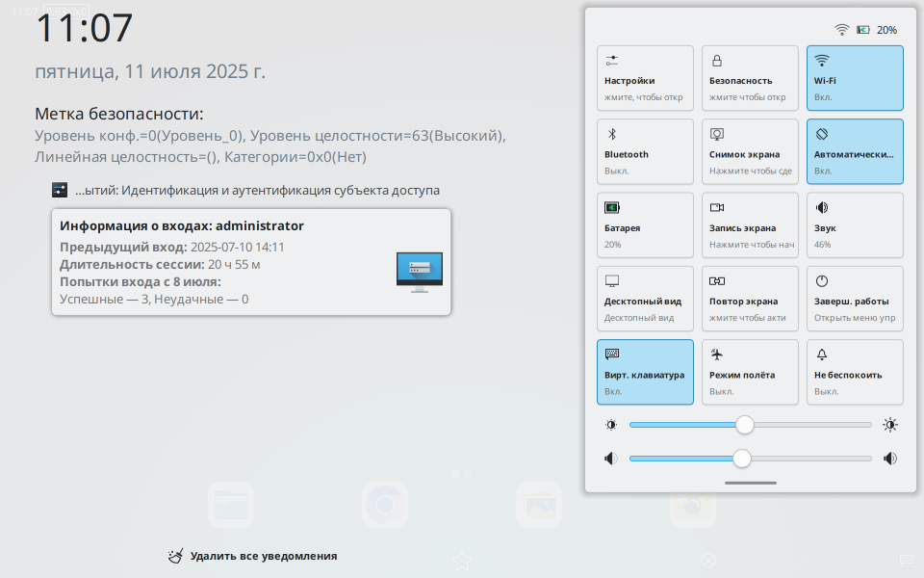
Task: Click the keyboard icon on Вирт. клавиатура tile
Action: pos(612,354)
